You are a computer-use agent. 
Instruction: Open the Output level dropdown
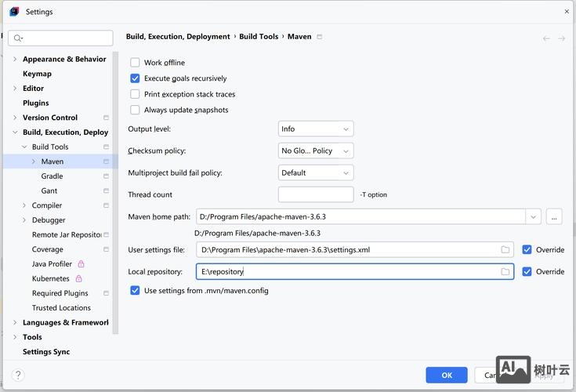click(x=316, y=129)
